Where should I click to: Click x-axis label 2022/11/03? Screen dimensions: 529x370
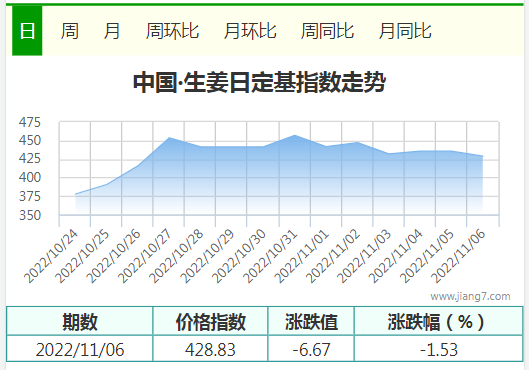pyautogui.click(x=364, y=257)
